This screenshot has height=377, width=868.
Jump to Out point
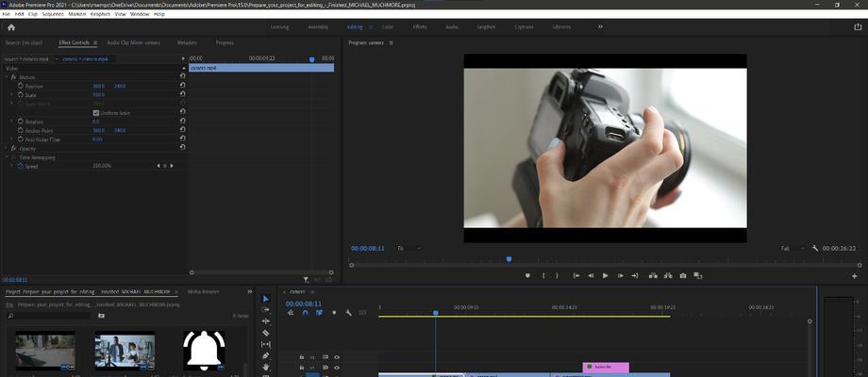pos(634,275)
